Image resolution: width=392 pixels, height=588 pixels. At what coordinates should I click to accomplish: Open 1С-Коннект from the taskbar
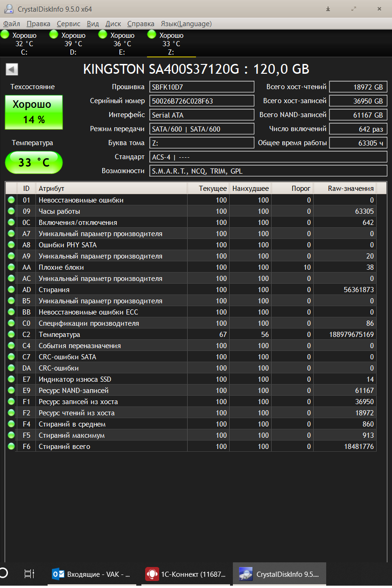(x=186, y=574)
